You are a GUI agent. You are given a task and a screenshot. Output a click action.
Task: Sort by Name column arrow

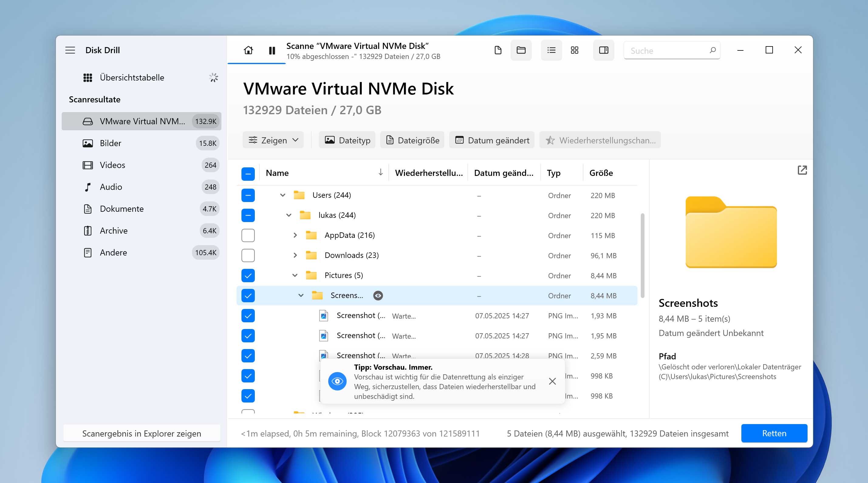381,172
